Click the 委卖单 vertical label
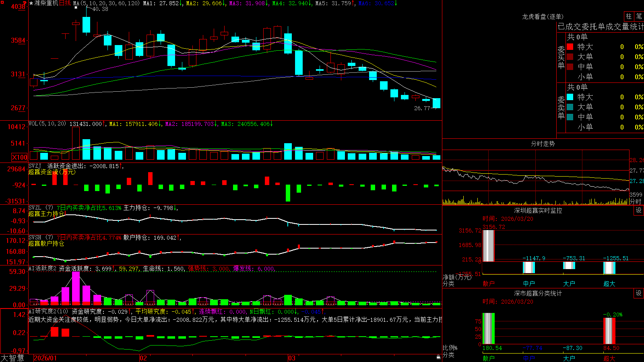The height and width of the screenshot is (362, 644). tap(561, 107)
